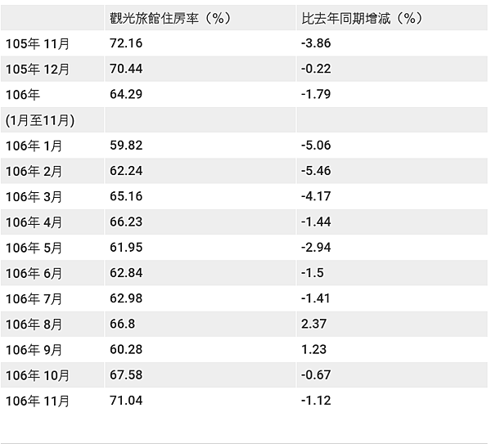Click the 59.82 occupancy cell

click(x=125, y=146)
